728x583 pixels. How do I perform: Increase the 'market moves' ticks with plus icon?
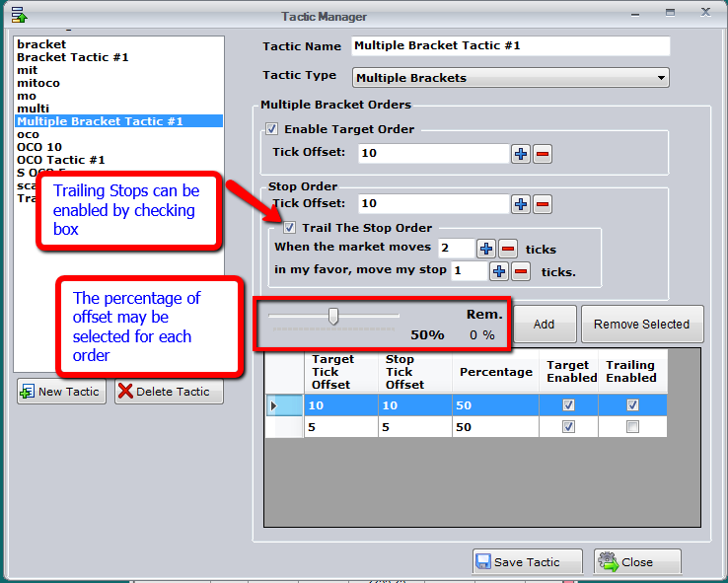485,249
